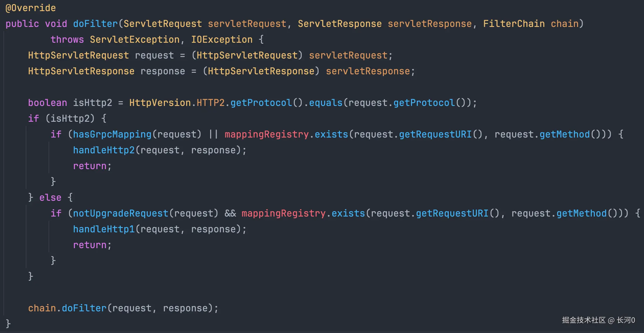
Task: Click the handleHttp1 method call
Action: click(x=104, y=229)
